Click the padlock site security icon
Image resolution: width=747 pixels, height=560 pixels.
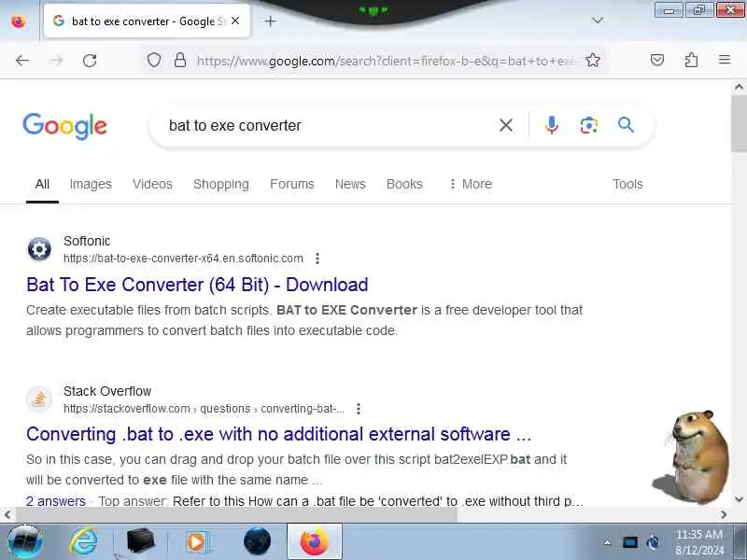pyautogui.click(x=180, y=60)
